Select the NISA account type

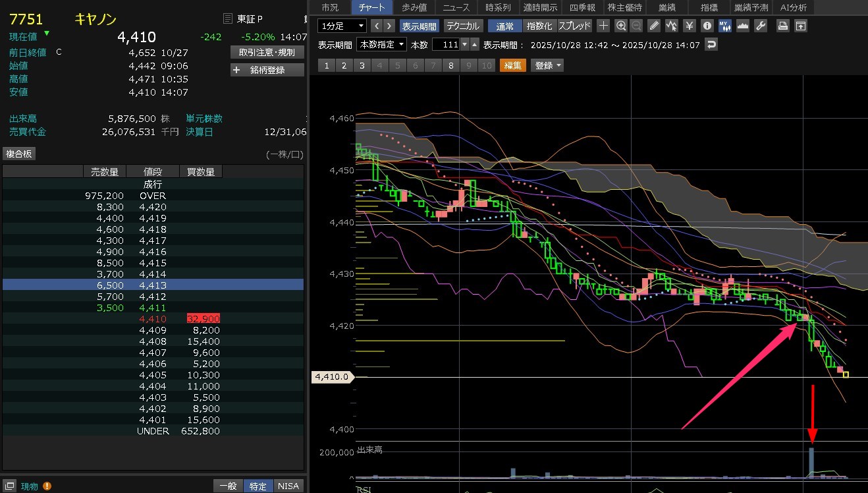pyautogui.click(x=288, y=486)
